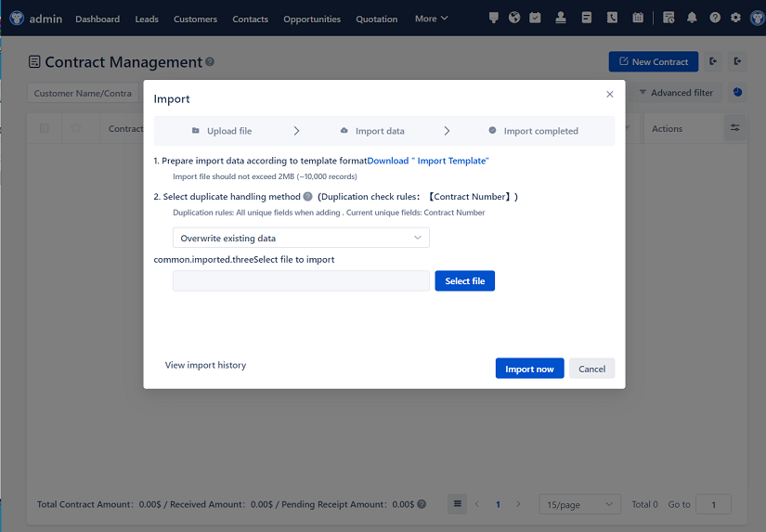Viewport: 766px width, 532px height.
Task: Open the column settings sliders icon
Action: pos(734,128)
